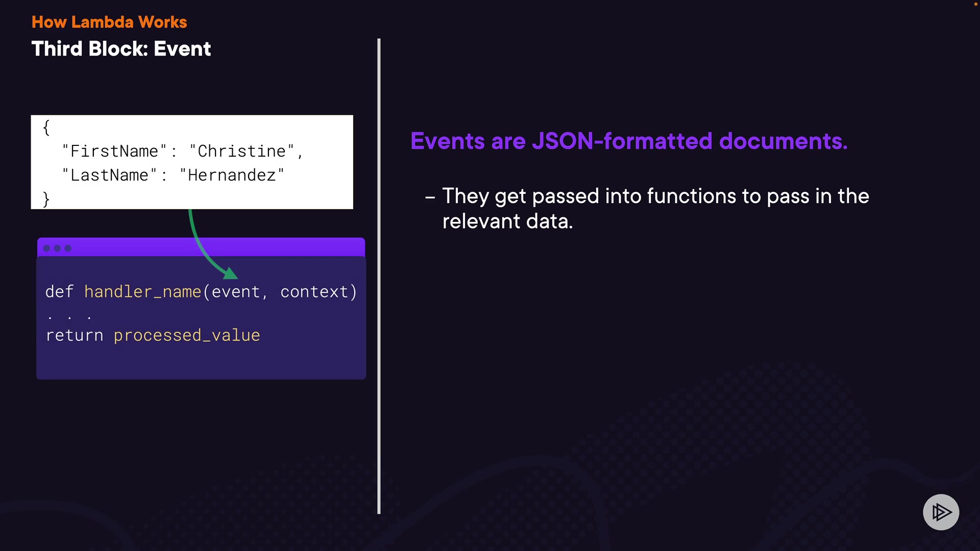Click the third dot in purple window bar
Image resolution: width=980 pixels, height=551 pixels.
[68, 248]
